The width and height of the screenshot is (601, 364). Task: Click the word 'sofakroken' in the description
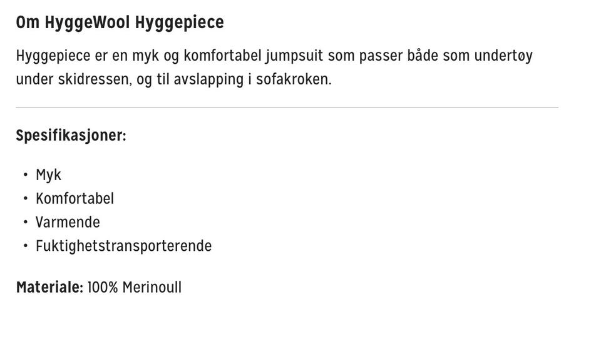click(x=293, y=79)
